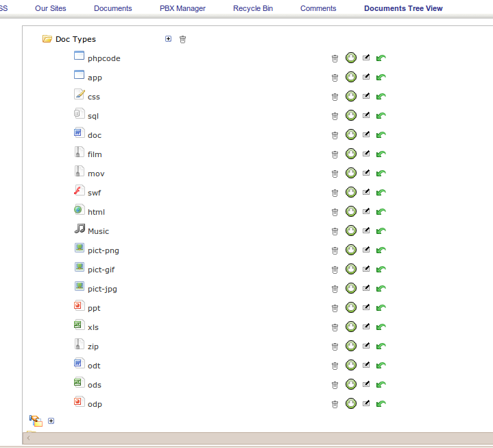Expand the bottom tree node plus icon
The image size is (493, 448).
point(51,421)
